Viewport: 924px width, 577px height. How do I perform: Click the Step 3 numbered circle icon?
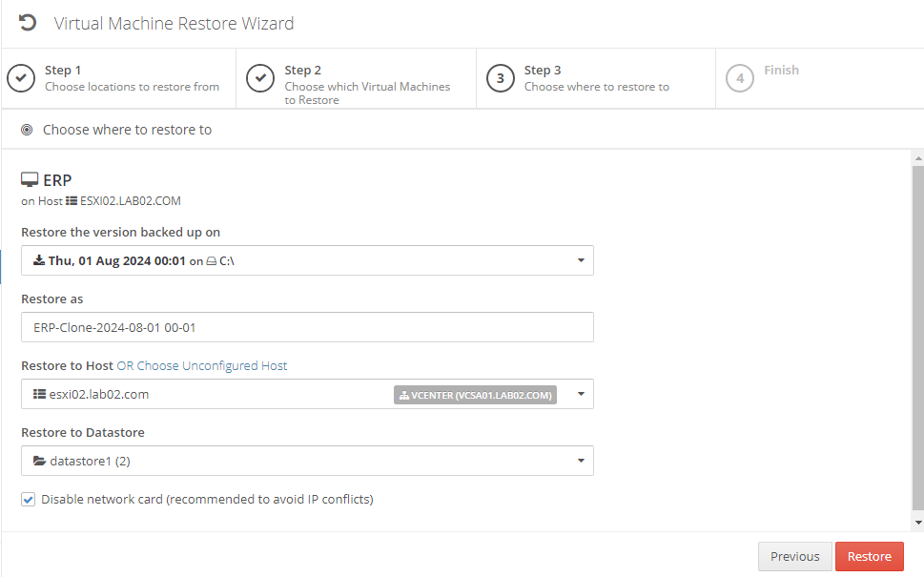point(501,78)
